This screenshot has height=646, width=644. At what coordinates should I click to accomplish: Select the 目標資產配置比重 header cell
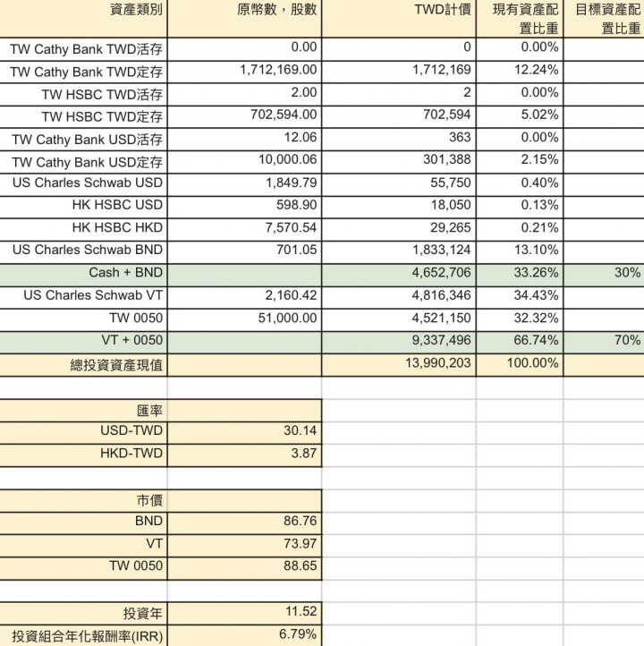pos(604,19)
